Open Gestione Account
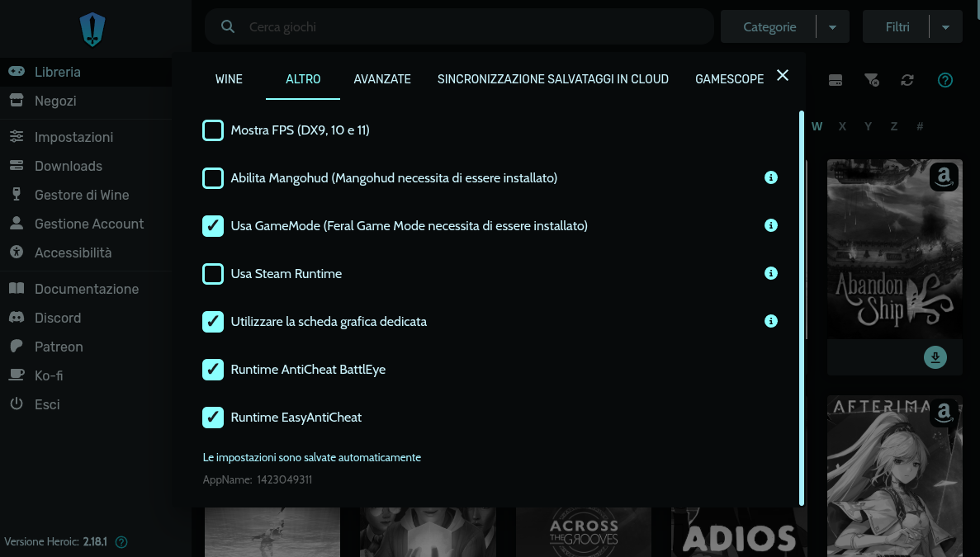This screenshot has width=980, height=557. [86, 224]
